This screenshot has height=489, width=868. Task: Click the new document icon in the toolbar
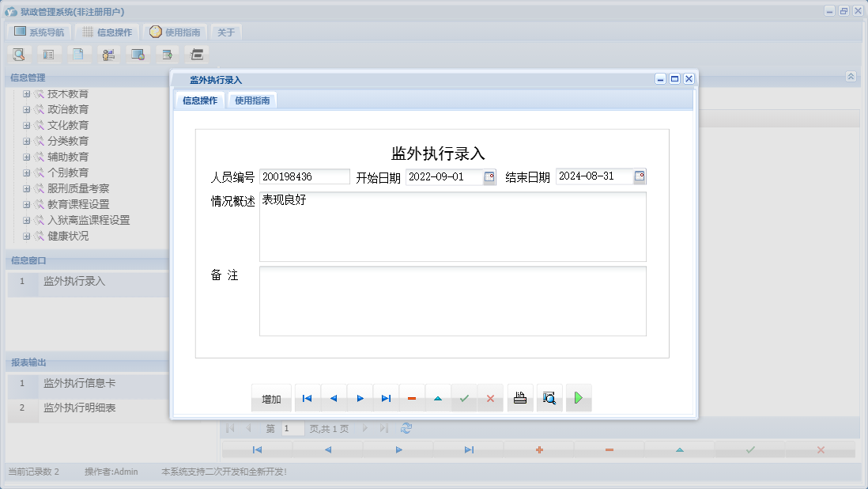77,54
